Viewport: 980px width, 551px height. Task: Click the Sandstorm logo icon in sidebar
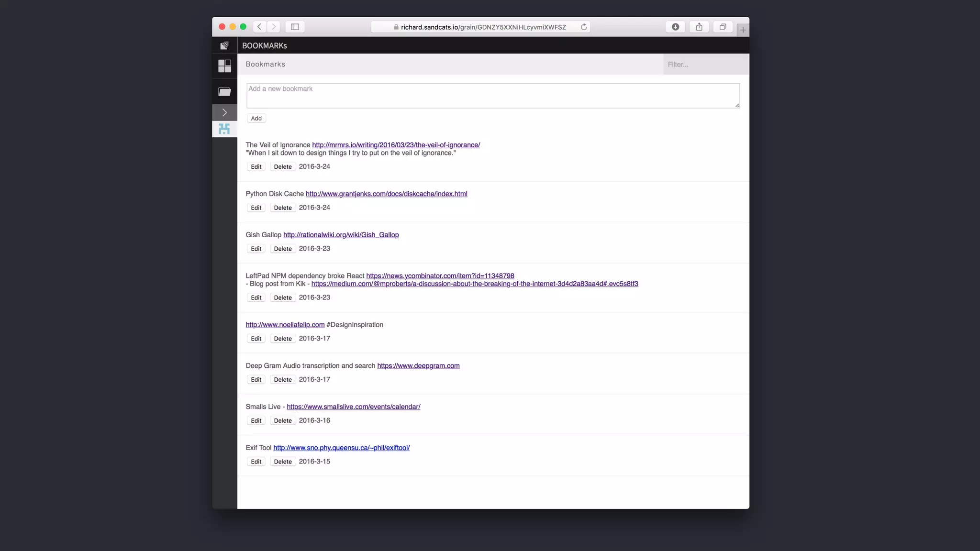(x=224, y=45)
